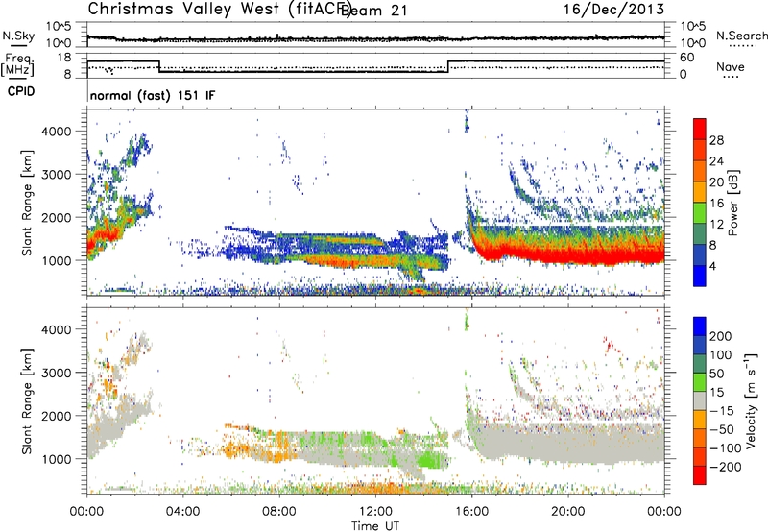Click the "2000" tick in the Velocity panel
Image resolution: width=768 pixels, height=532 pixels.
click(56, 416)
